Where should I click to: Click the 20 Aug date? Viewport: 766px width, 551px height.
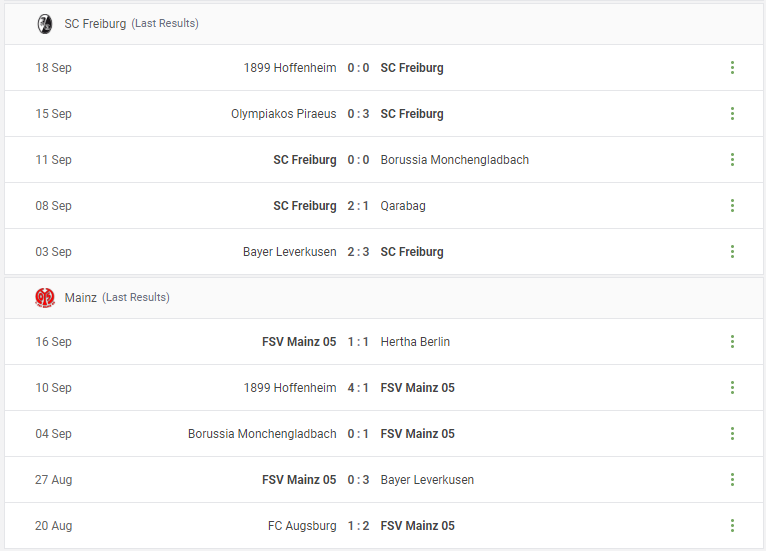(53, 526)
